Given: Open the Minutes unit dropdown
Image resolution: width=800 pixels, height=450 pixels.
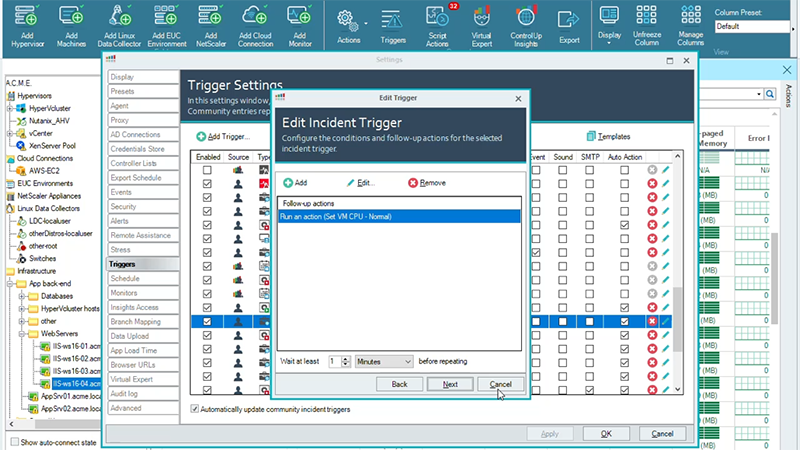Looking at the screenshot, I should click(384, 361).
